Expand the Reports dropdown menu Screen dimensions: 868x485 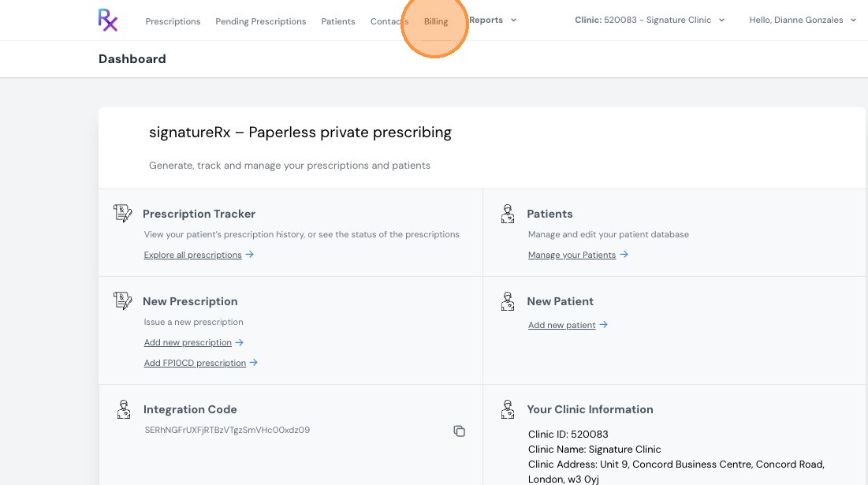pyautogui.click(x=493, y=20)
